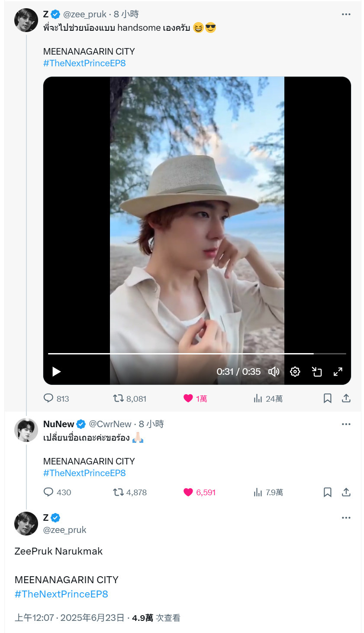Viewport: 364px width, 633px height.
Task: Open more options on NuNew's reply
Action: click(346, 424)
